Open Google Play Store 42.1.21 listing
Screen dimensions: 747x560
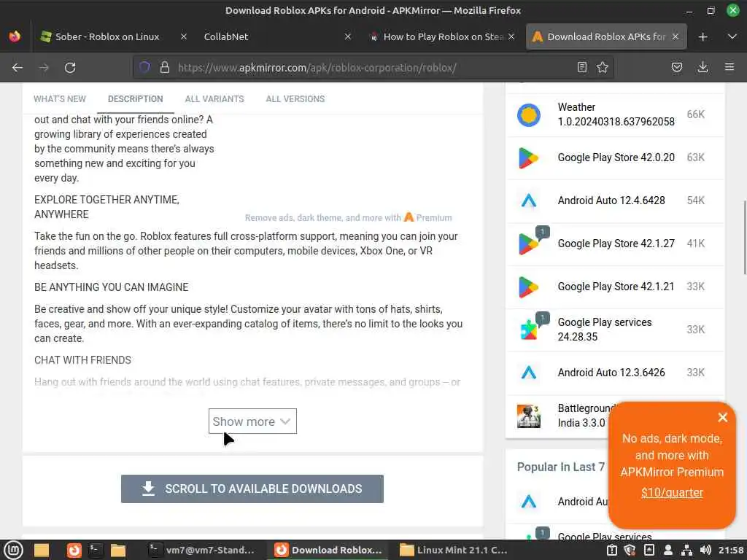point(616,286)
